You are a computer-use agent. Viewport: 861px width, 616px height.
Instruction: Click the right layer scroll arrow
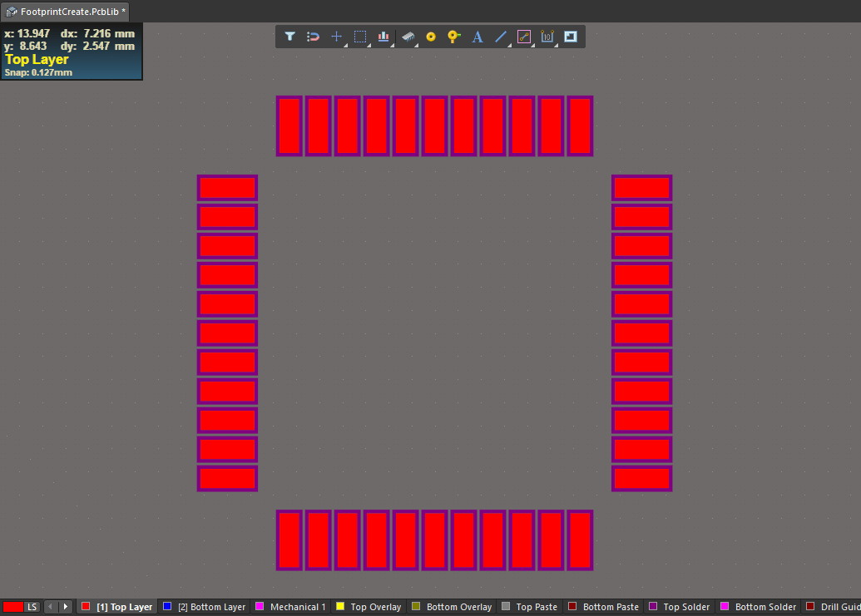pos(64,607)
